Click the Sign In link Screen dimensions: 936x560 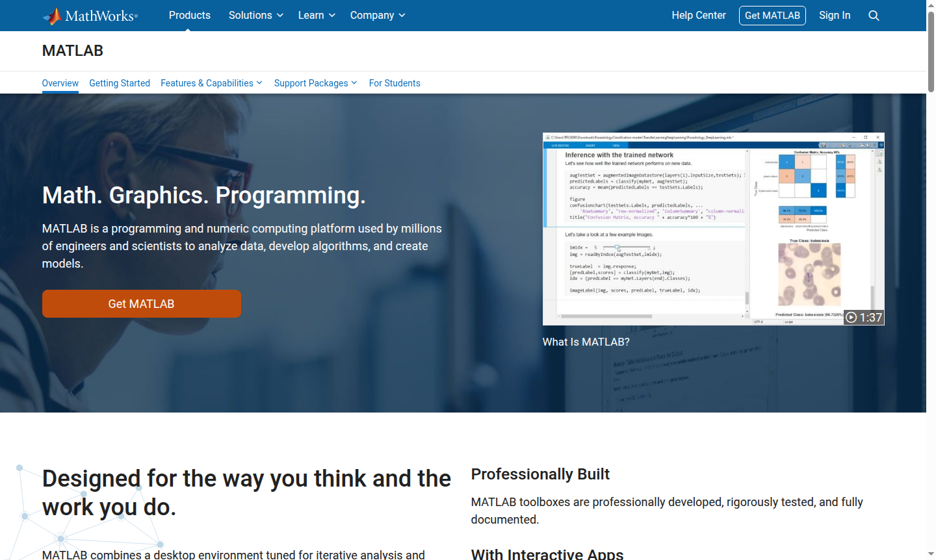click(x=835, y=15)
